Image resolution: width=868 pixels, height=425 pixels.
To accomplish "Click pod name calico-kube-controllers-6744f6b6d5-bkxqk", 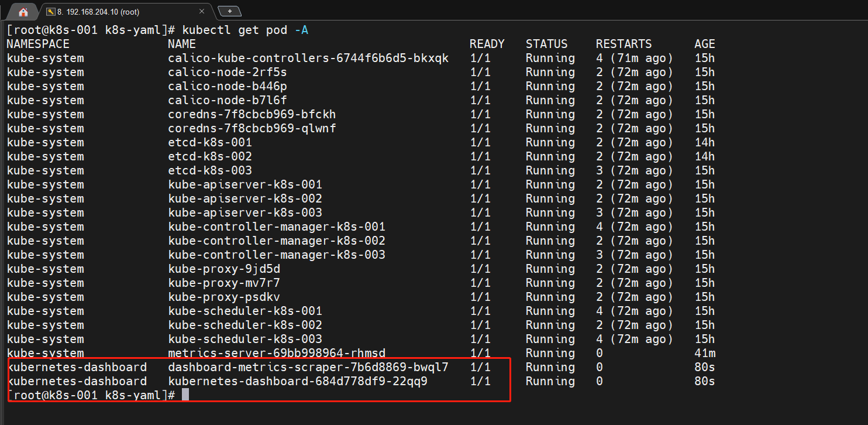I will [x=308, y=58].
